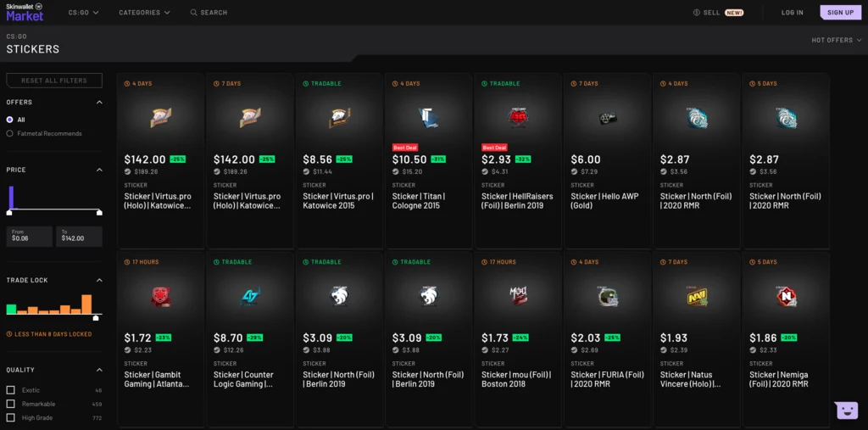Click the NEW! badge next to SELL

tap(734, 12)
